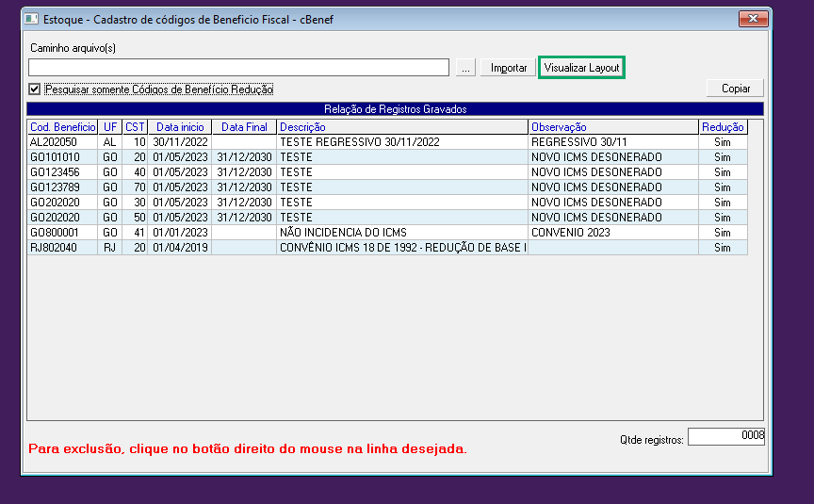Select row with code GO101010
This screenshot has width=814, height=504.
(x=387, y=157)
